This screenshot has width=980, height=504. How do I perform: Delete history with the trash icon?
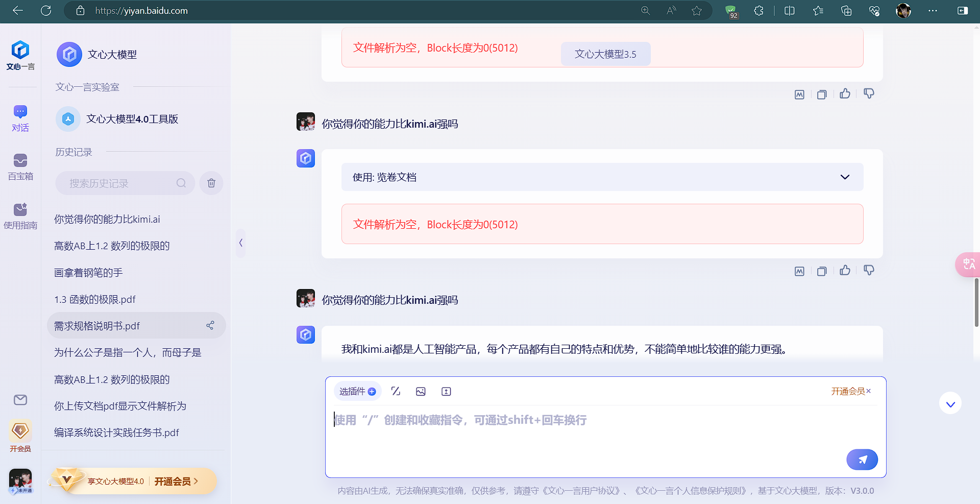(211, 183)
